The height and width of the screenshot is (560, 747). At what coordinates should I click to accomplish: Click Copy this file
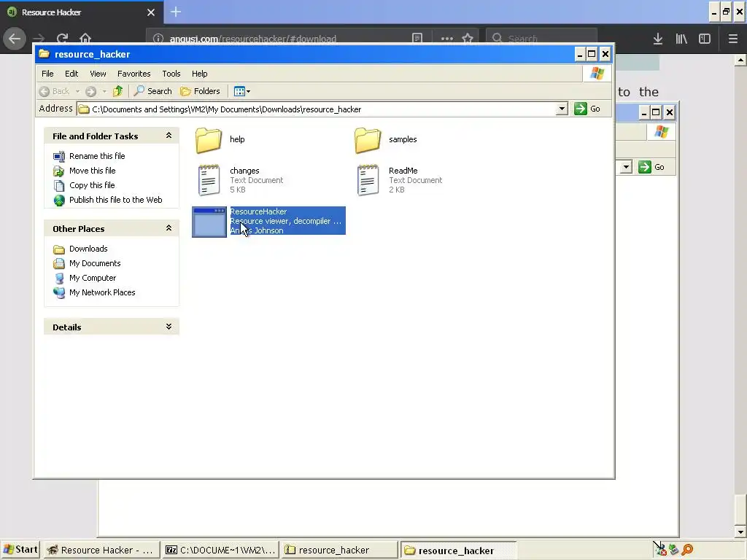coord(92,185)
